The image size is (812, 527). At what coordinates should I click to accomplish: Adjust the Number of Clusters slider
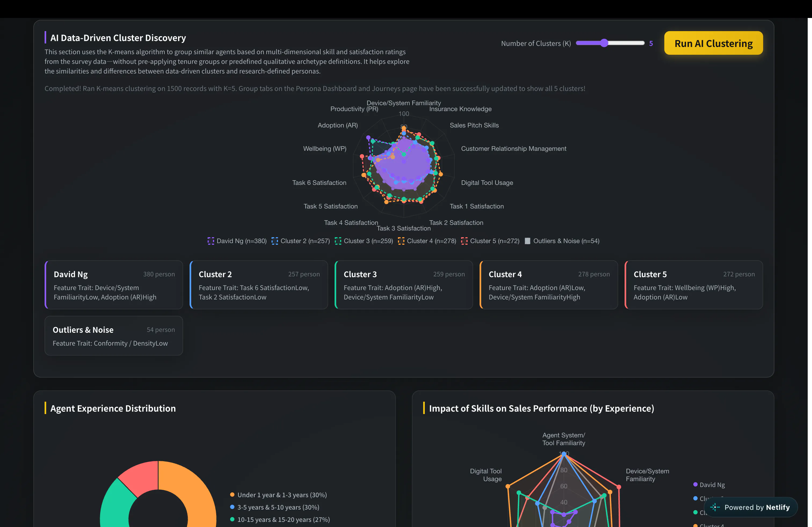point(610,43)
